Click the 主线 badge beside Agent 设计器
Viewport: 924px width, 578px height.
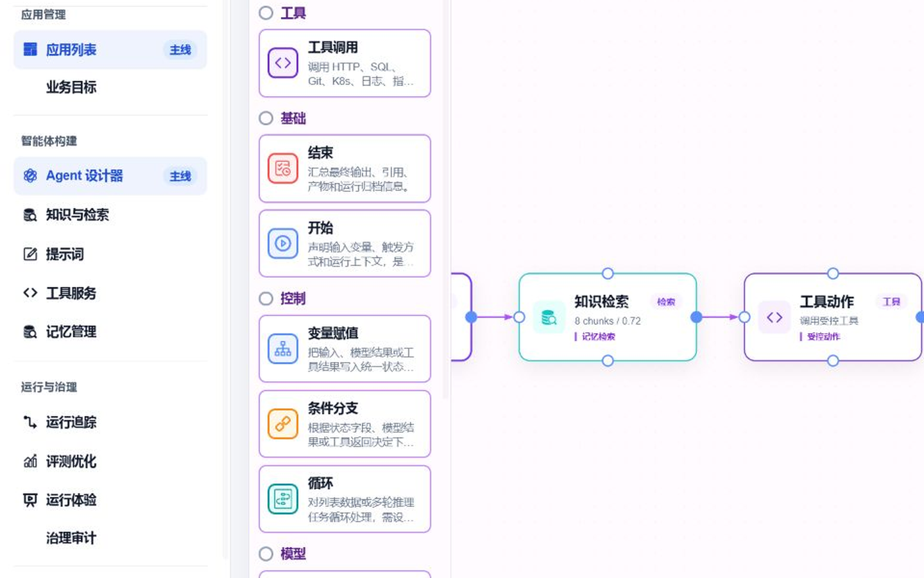pyautogui.click(x=180, y=177)
